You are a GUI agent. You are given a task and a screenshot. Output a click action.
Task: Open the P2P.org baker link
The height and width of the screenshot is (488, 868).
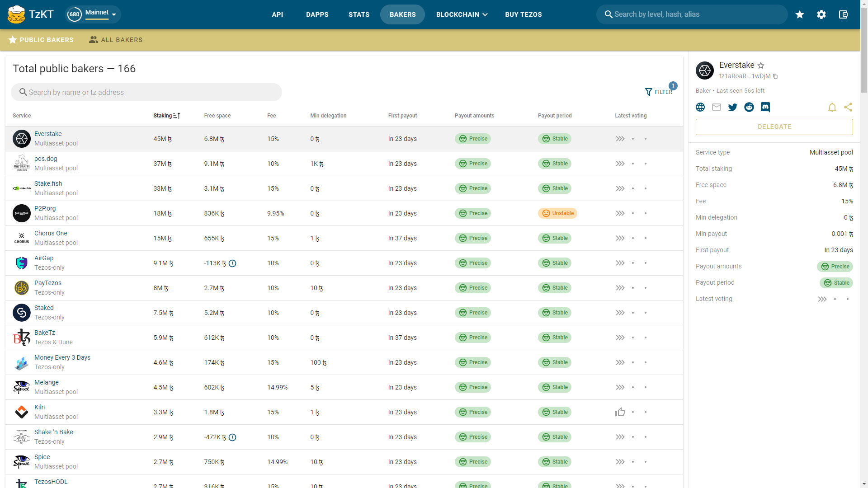(45, 208)
